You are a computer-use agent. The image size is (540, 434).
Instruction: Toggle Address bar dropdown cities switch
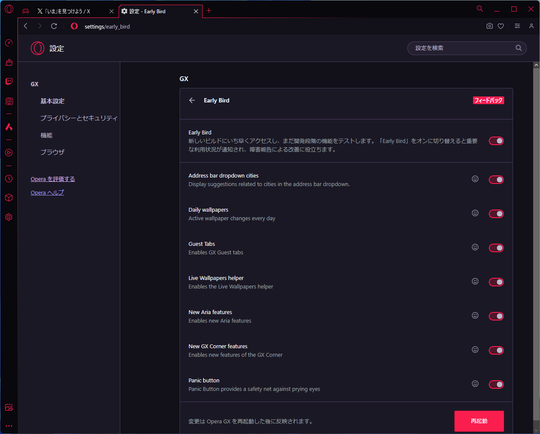click(x=496, y=179)
